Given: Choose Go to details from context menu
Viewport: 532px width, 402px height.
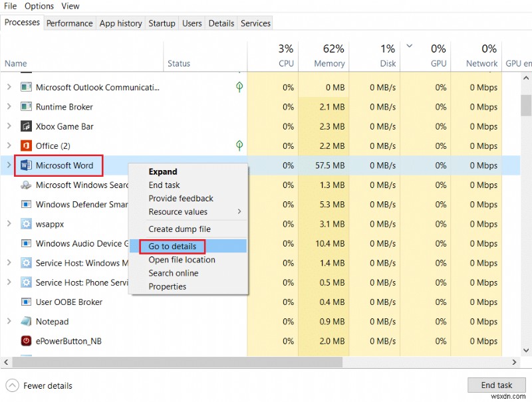Looking at the screenshot, I should pos(172,246).
